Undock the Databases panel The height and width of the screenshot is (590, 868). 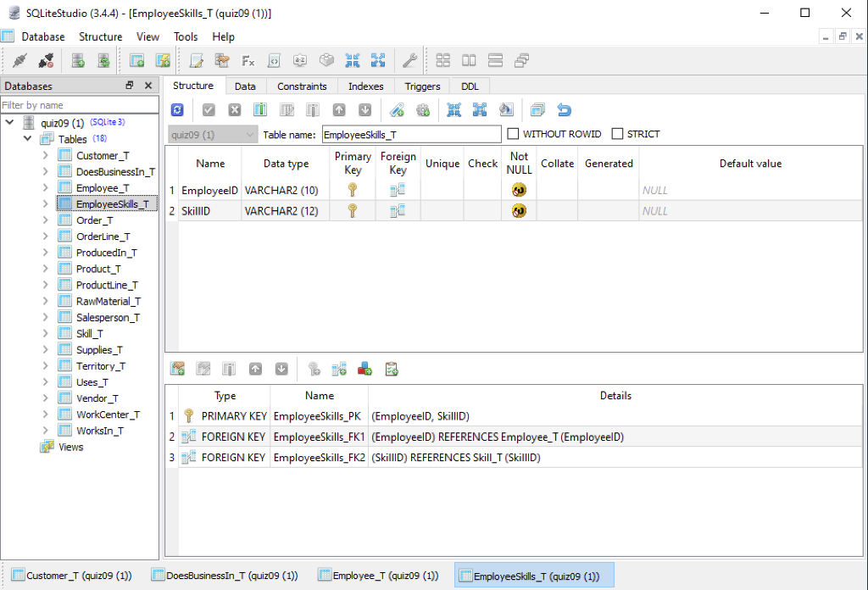click(x=130, y=86)
